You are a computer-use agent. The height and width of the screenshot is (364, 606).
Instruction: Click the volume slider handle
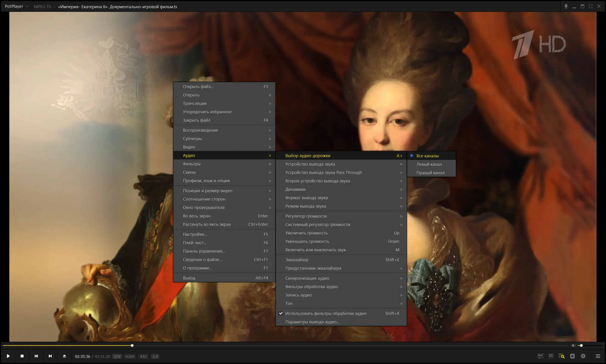pyautogui.click(x=581, y=345)
